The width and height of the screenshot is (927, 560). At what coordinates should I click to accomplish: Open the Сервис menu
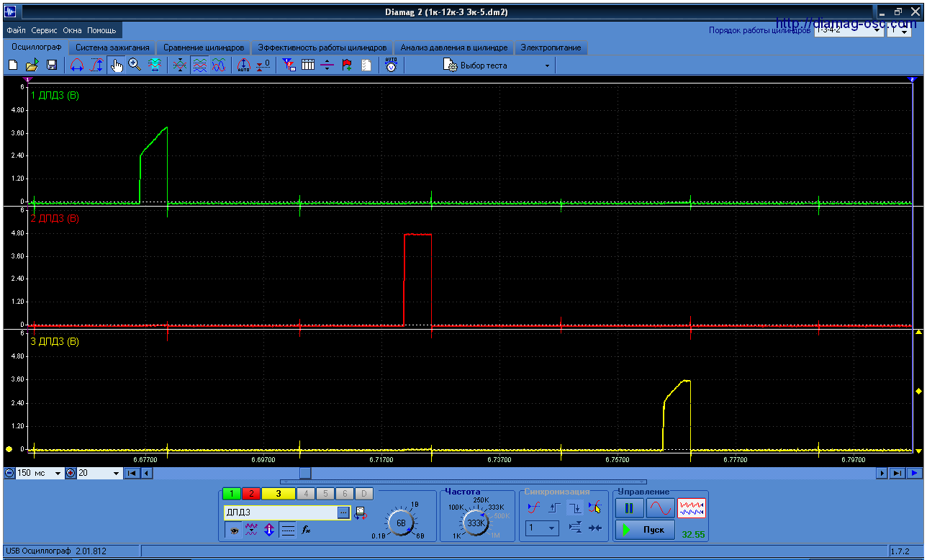pyautogui.click(x=45, y=31)
